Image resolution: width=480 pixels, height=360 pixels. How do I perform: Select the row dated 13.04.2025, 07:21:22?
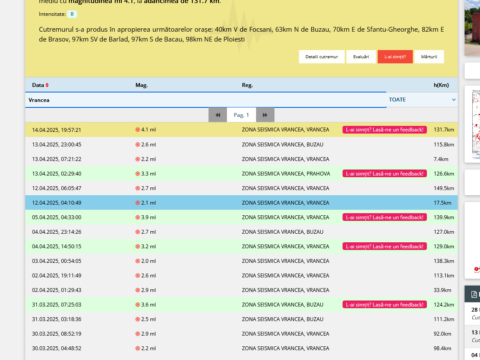[x=241, y=159]
